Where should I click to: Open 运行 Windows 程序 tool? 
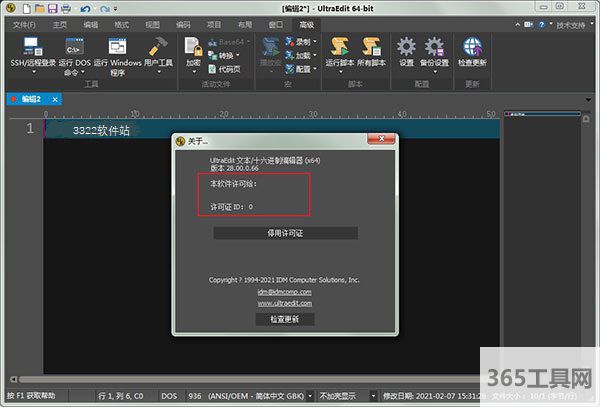[118, 48]
